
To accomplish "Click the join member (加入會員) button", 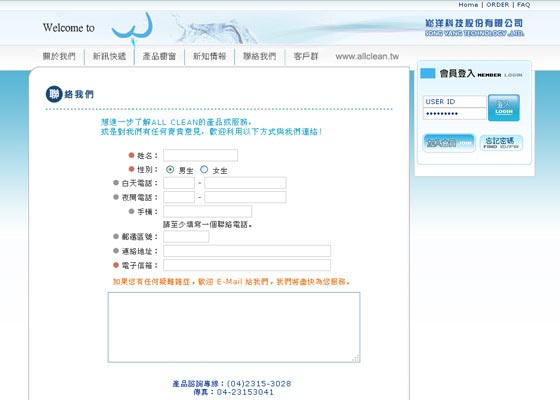I will 449,143.
